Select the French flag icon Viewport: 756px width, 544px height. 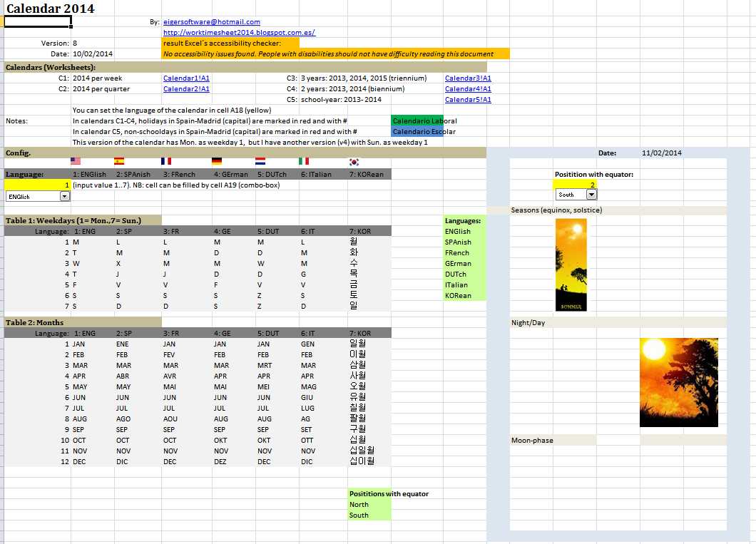(166, 162)
